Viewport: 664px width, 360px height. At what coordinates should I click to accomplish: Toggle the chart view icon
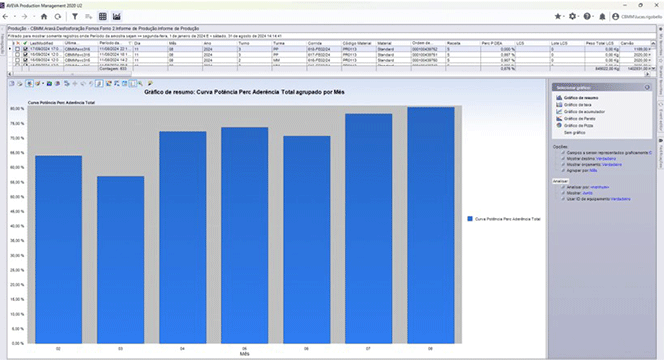pyautogui.click(x=116, y=17)
